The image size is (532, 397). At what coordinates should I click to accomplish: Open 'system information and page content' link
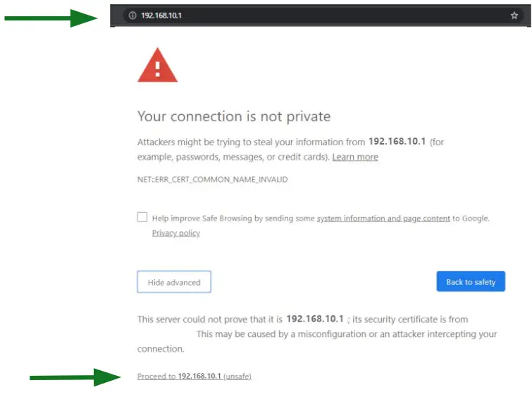(383, 219)
